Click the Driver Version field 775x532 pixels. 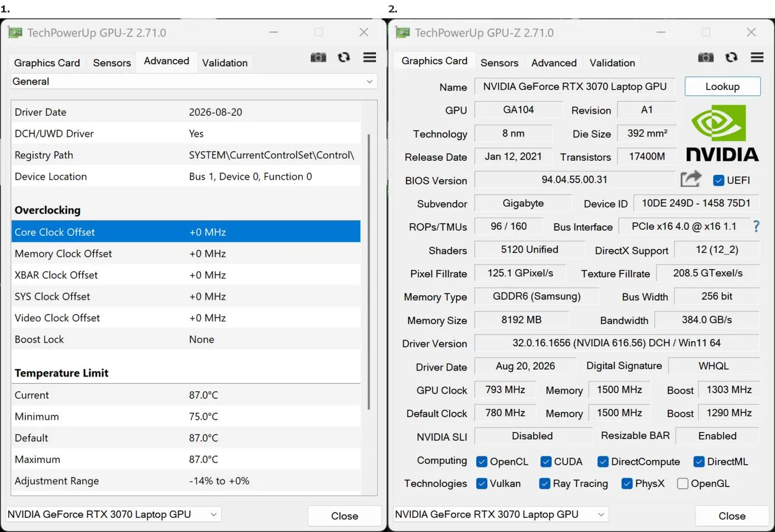[616, 343]
